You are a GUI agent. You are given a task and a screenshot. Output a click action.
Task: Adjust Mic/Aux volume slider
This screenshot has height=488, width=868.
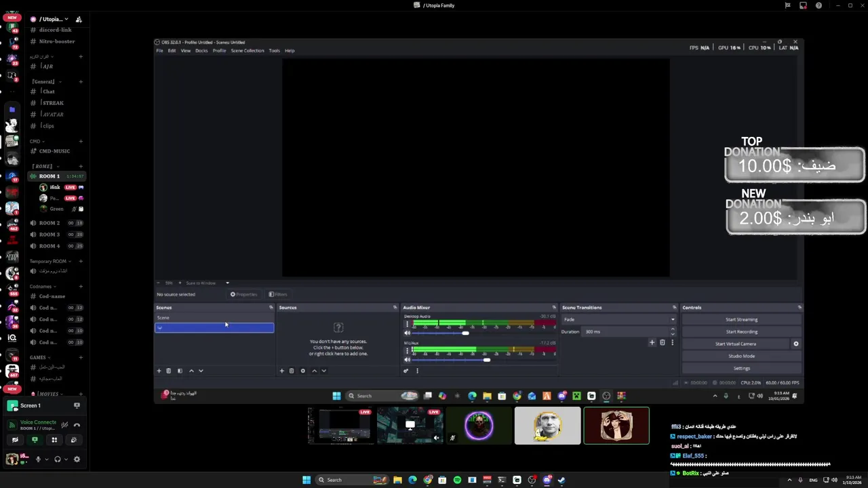click(486, 360)
